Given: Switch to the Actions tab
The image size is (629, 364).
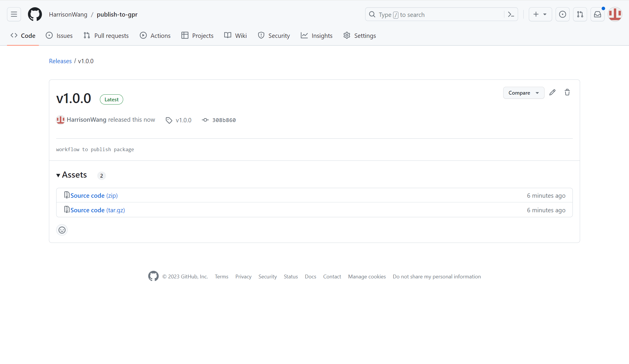Looking at the screenshot, I should point(155,36).
